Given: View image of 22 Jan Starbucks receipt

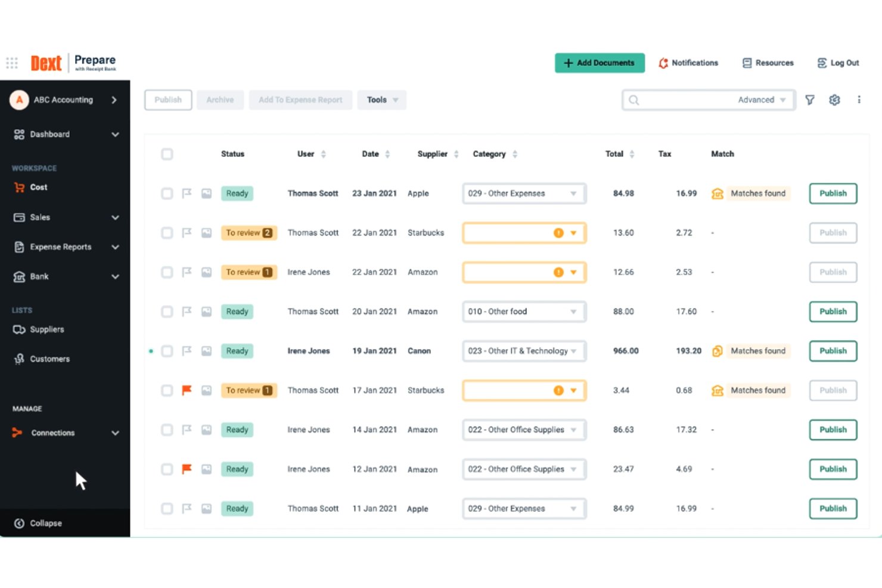Looking at the screenshot, I should click(206, 232).
